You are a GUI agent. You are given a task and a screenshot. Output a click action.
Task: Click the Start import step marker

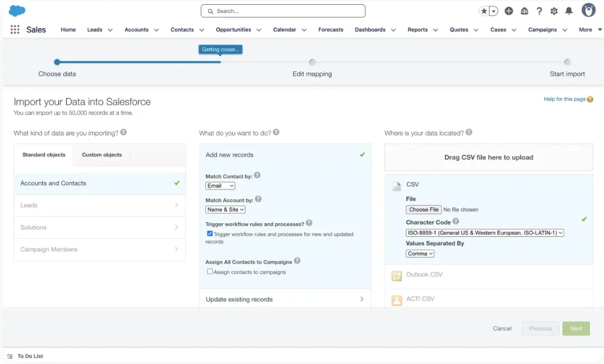pyautogui.click(x=567, y=62)
